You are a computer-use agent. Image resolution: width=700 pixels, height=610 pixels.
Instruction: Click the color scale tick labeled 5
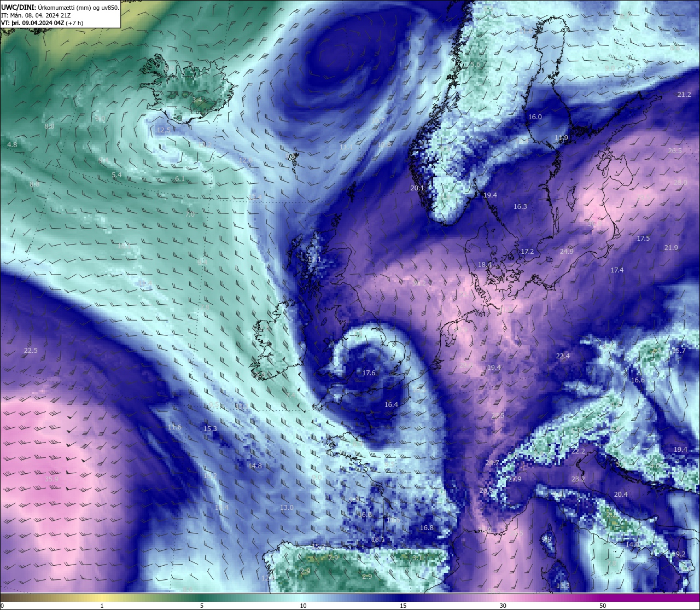(x=202, y=606)
